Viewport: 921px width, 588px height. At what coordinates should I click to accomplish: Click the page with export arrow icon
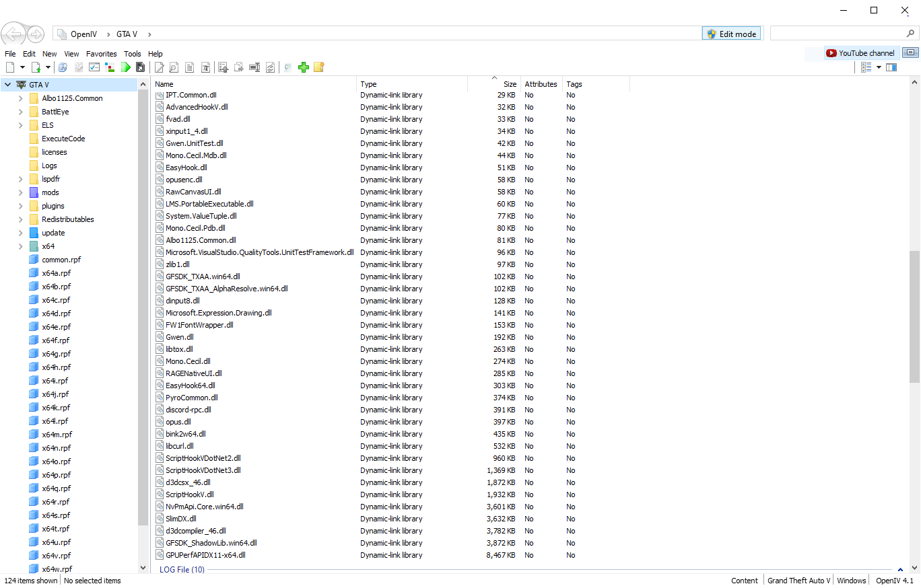coord(238,67)
